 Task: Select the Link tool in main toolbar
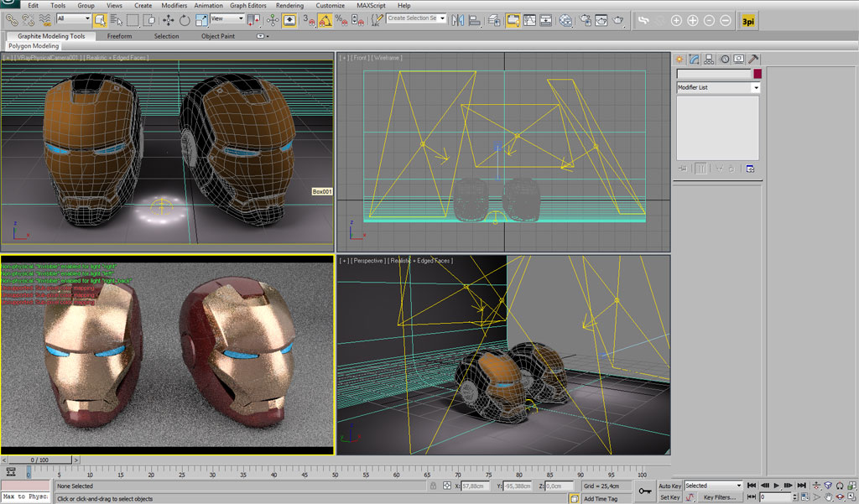11,20
